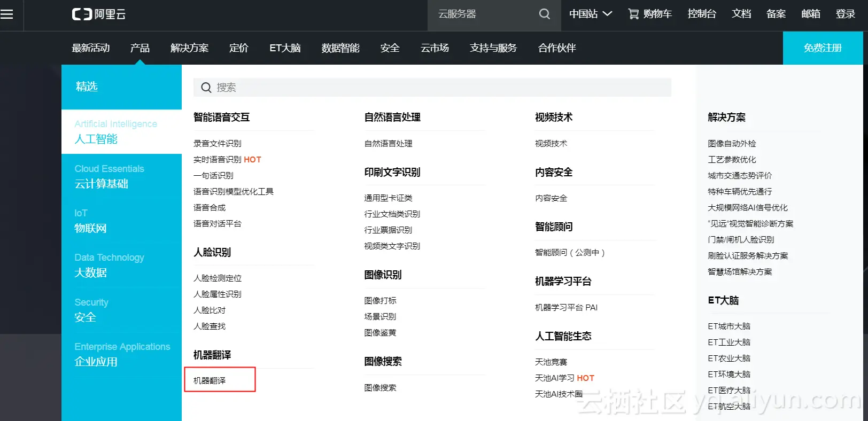This screenshot has width=868, height=421.
Task: Open 邮箱 link
Action: [811, 14]
